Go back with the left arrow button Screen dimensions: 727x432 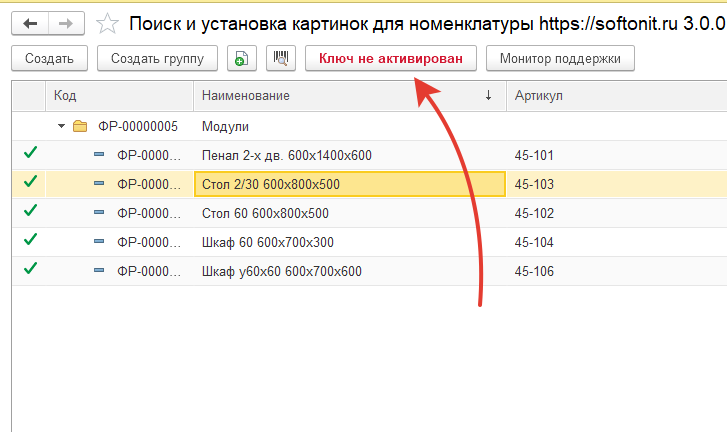[30, 23]
